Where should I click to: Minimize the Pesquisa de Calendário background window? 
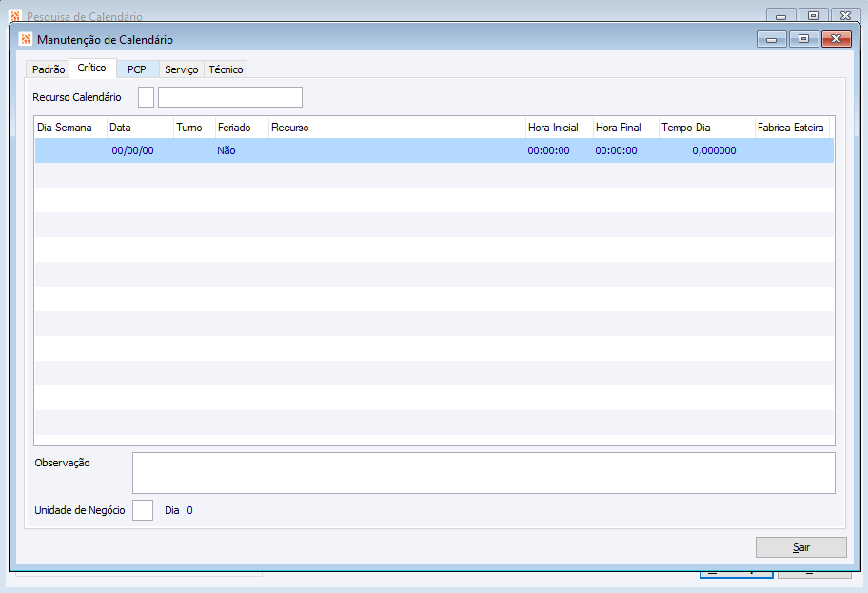coord(781,15)
